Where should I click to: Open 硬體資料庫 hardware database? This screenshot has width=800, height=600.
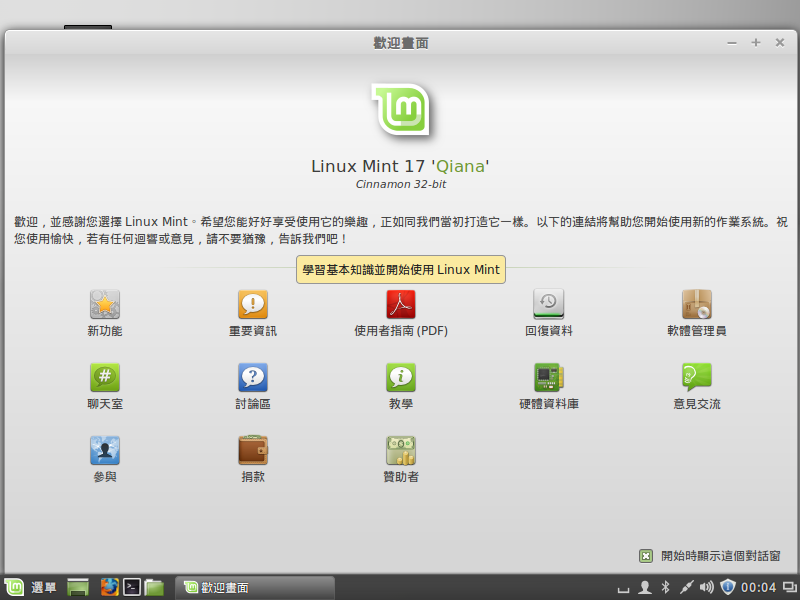click(549, 377)
